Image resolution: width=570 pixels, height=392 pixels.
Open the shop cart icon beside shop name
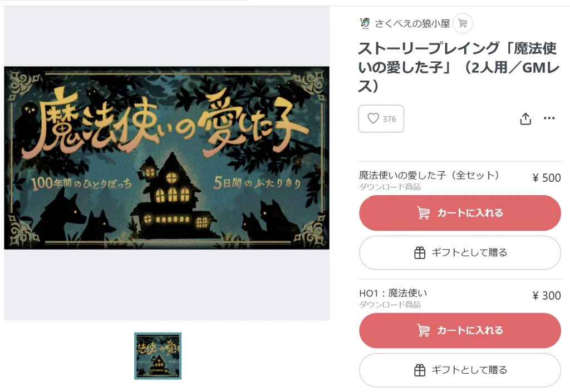point(463,23)
